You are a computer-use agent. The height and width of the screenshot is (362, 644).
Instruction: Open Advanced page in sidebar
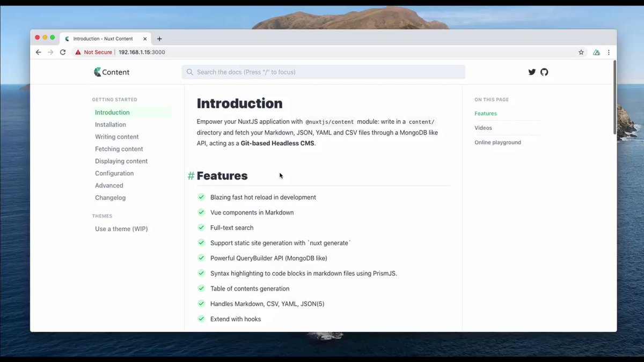pyautogui.click(x=109, y=186)
